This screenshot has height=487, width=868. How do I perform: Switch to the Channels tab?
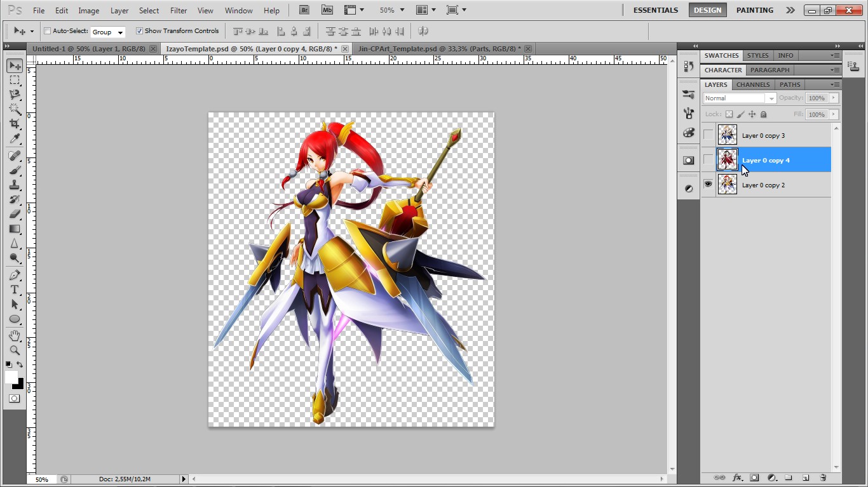(x=752, y=84)
